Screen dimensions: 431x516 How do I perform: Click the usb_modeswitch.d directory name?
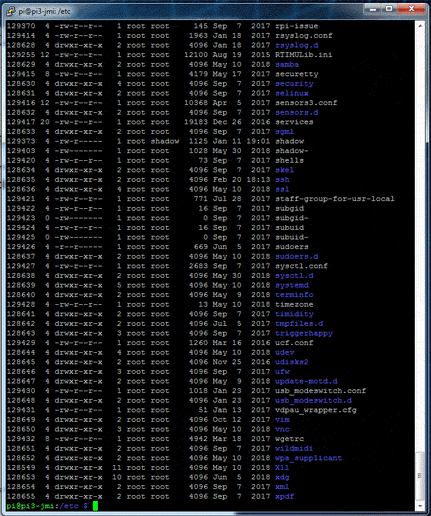click(313, 401)
